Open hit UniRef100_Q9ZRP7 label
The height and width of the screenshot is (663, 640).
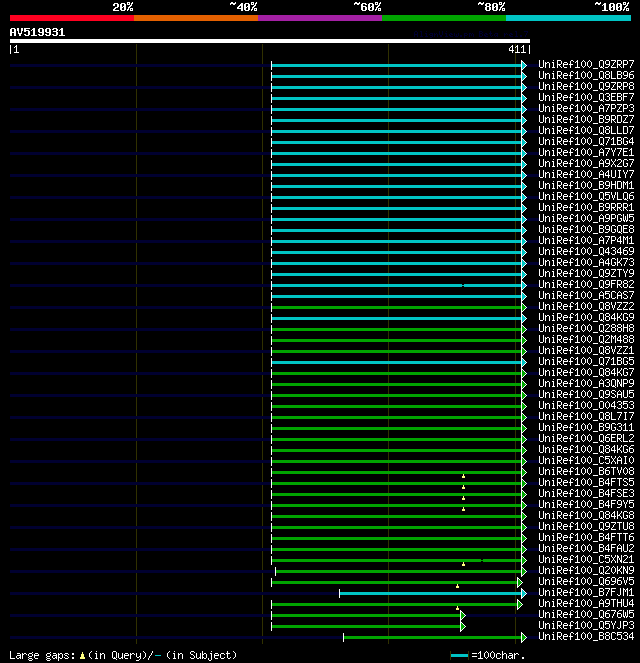click(586, 64)
